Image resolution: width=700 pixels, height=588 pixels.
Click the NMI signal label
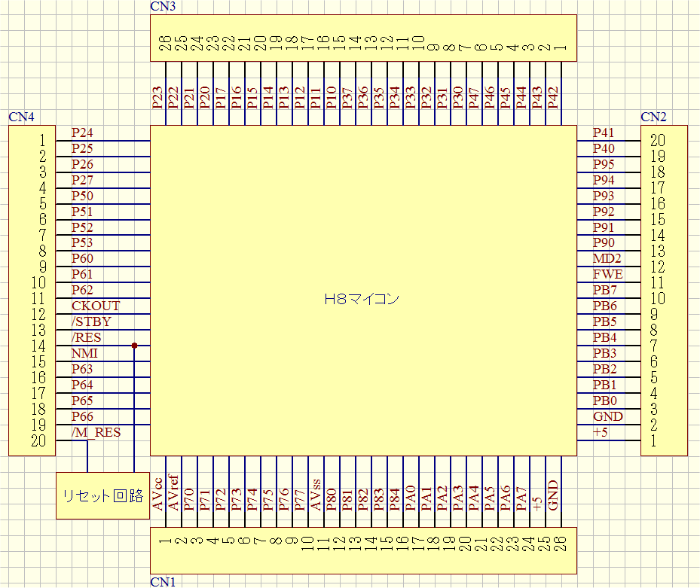tap(84, 353)
